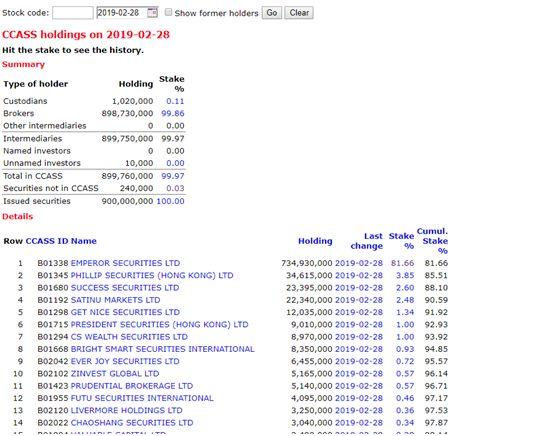Tick the Show former holders checkbox

pos(168,12)
